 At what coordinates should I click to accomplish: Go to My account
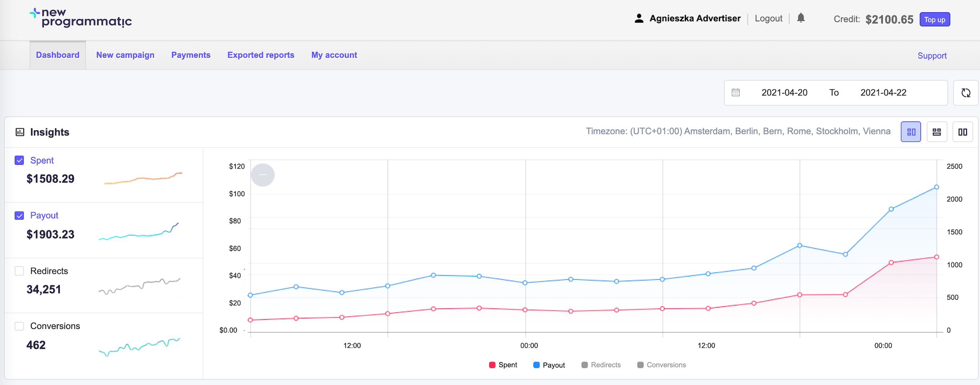tap(334, 55)
